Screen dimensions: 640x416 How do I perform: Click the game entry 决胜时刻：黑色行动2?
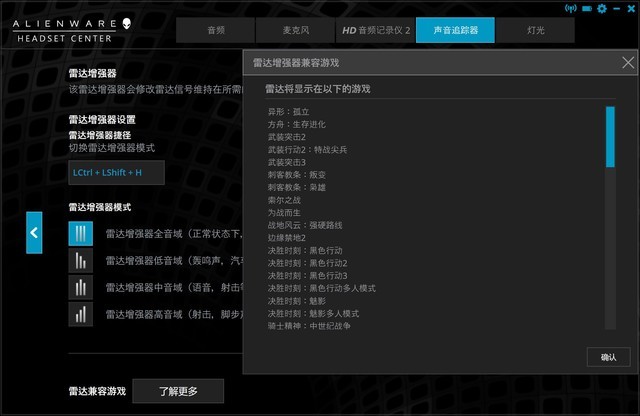[x=307, y=263]
